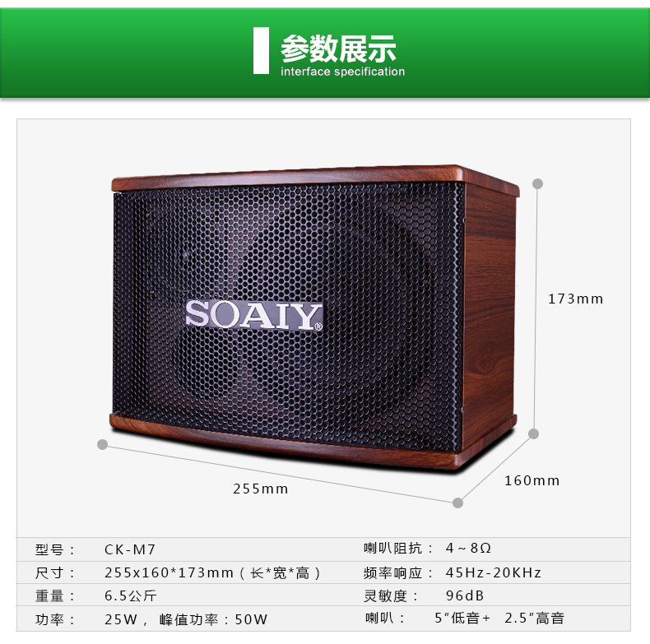Click the gray dot at the bottom-right corner of the width line
This screenshot has width=650, height=644.
point(457,503)
